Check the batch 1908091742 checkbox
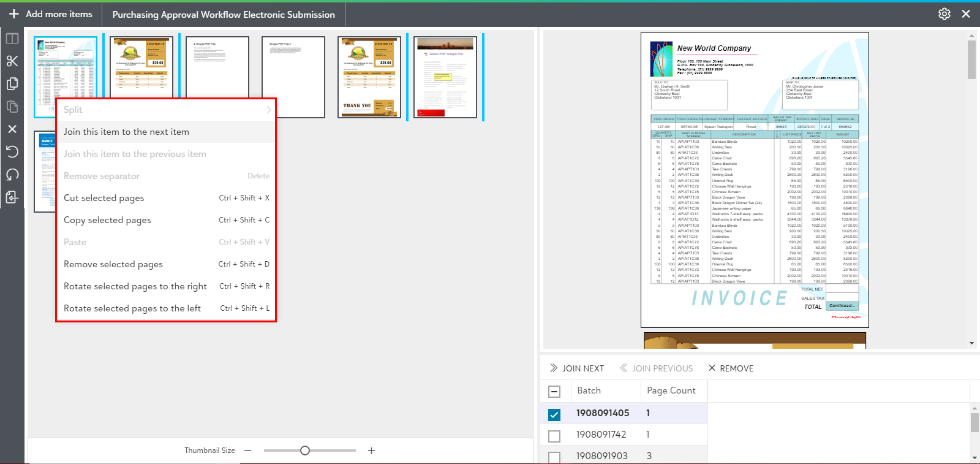 pos(554,436)
